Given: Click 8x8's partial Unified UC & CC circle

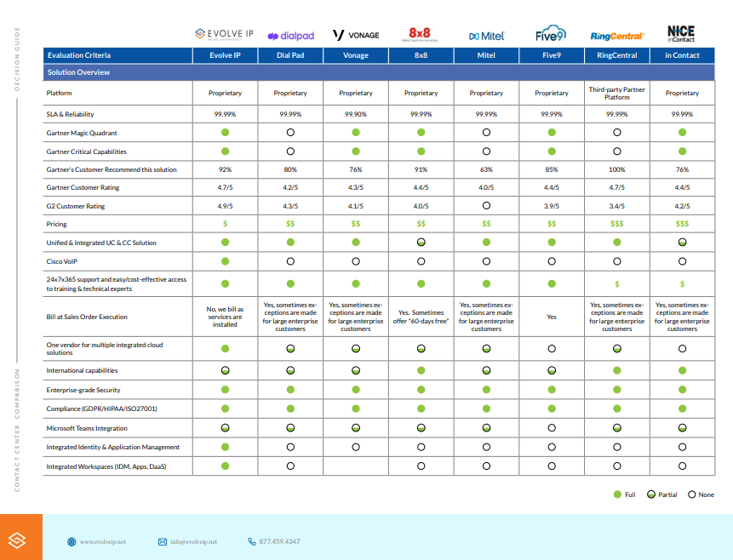Looking at the screenshot, I should 421,243.
